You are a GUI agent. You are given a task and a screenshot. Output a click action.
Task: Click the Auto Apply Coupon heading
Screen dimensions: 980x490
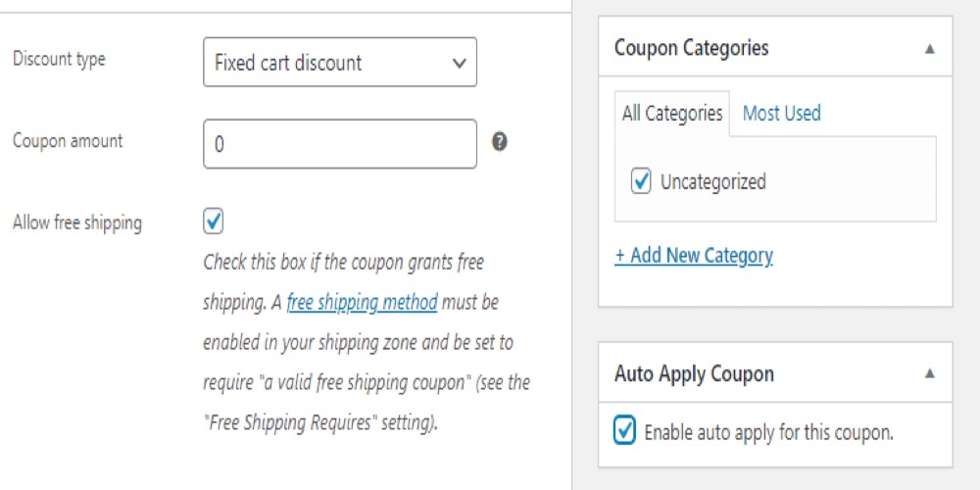(x=695, y=373)
